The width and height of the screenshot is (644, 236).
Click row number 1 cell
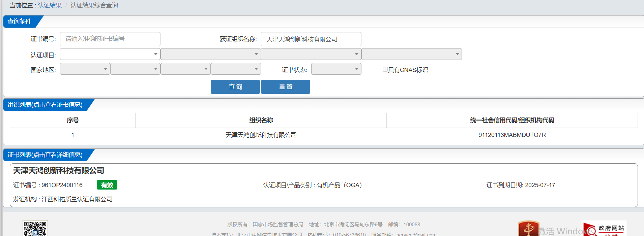[x=72, y=135]
